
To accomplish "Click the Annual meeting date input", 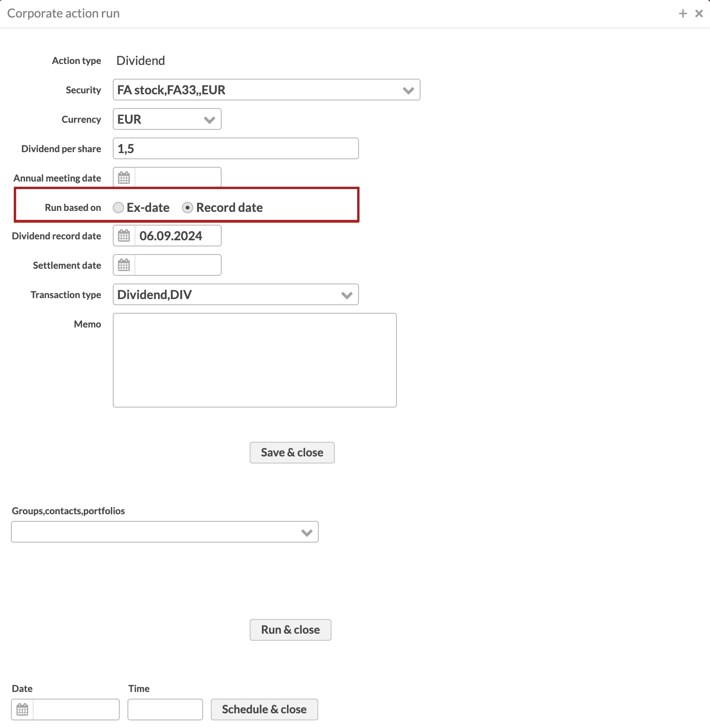I will 178,178.
